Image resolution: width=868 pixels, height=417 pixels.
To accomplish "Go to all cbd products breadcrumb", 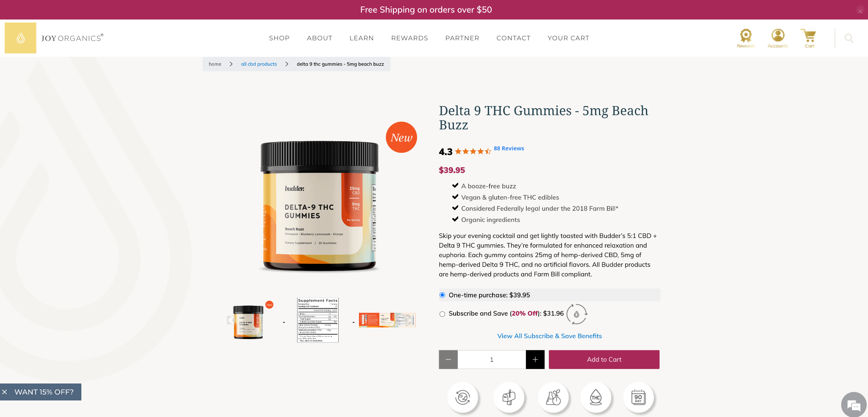I will coord(259,64).
